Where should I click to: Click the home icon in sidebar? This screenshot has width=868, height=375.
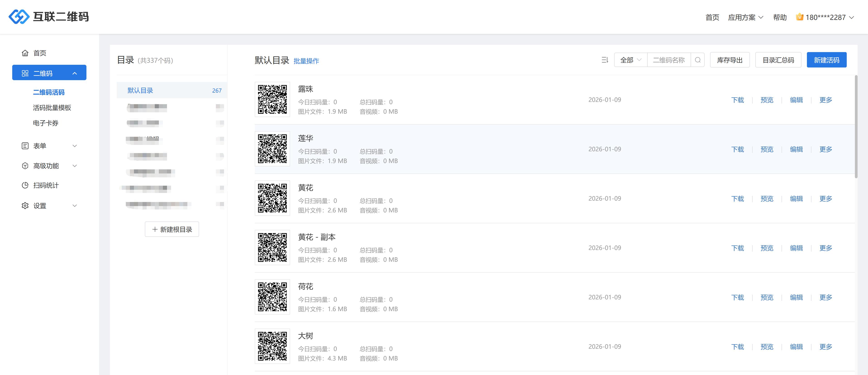(x=25, y=53)
